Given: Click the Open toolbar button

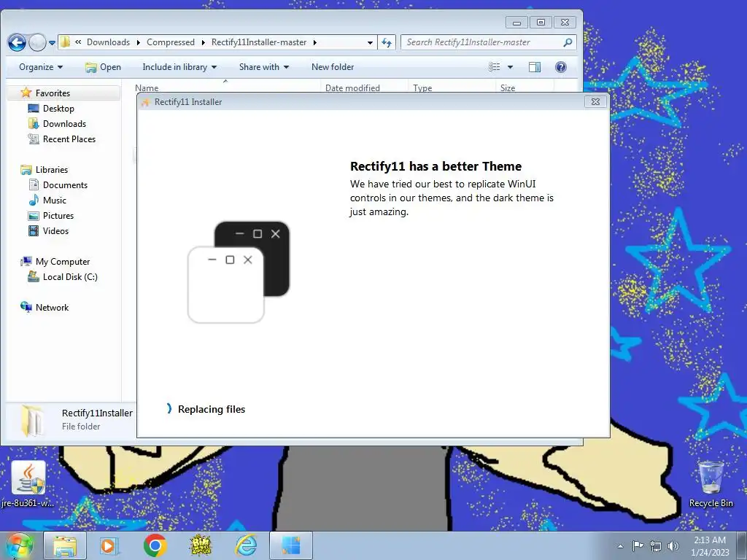Looking at the screenshot, I should 103,67.
